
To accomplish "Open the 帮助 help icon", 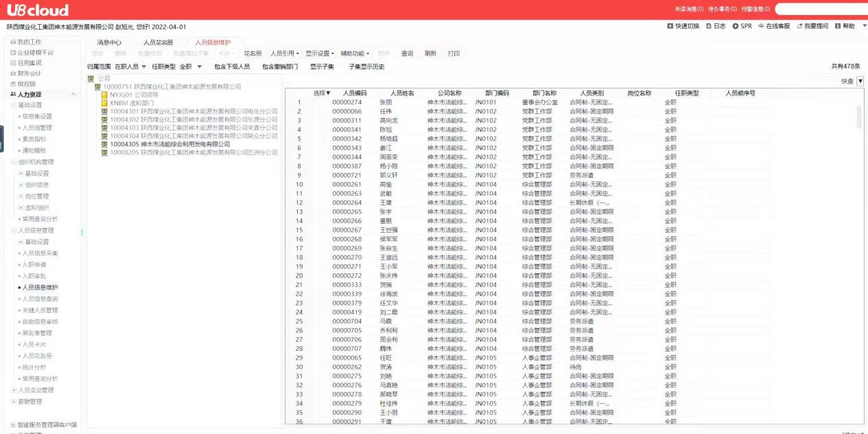I will pos(838,26).
